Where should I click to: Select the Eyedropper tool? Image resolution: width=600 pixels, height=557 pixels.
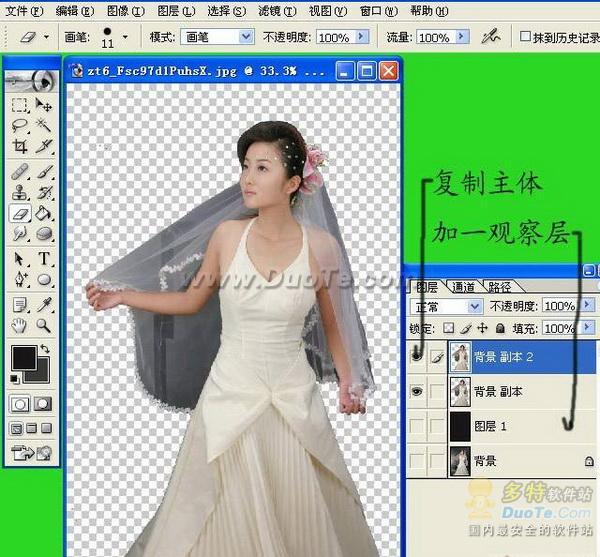coord(44,305)
